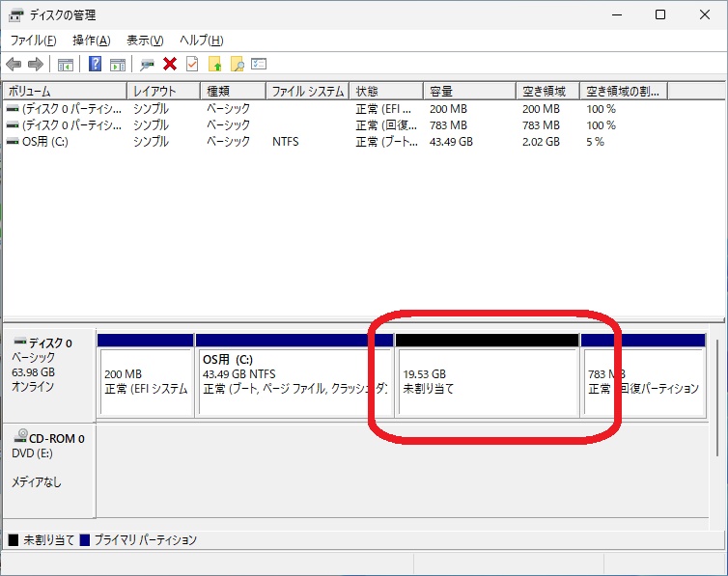Open the 操作(A) menu
This screenshot has height=576, width=728.
[91, 41]
